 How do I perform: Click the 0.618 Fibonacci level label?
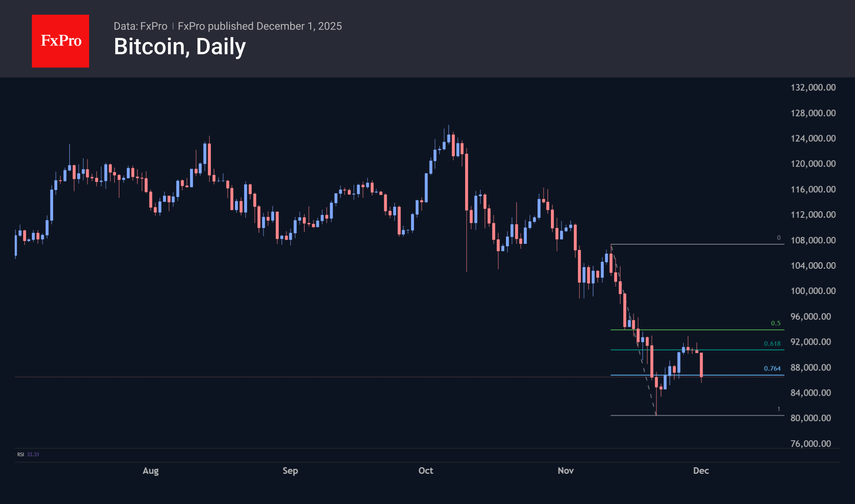772,344
